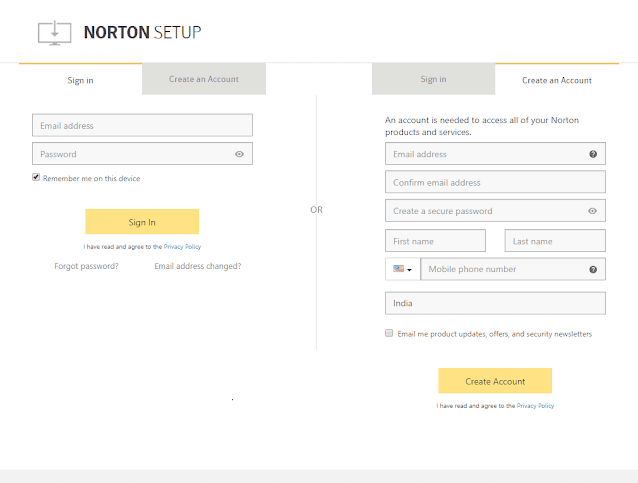
Task: Open the India country selector
Action: click(x=495, y=303)
